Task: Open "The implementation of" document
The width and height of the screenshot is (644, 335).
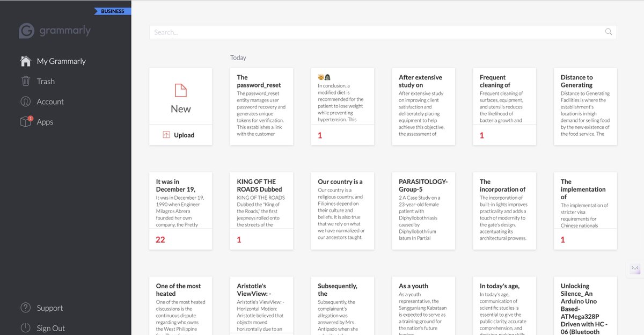Action: pyautogui.click(x=586, y=211)
